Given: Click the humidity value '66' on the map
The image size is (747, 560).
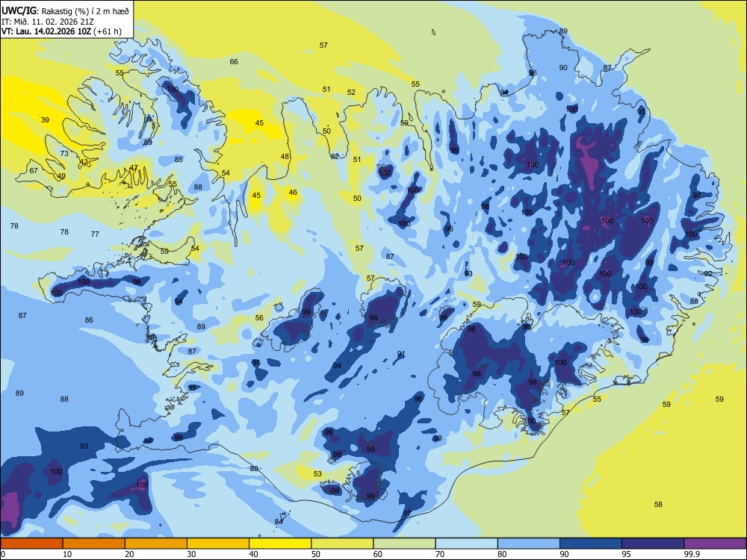Looking at the screenshot, I should click(x=234, y=62).
